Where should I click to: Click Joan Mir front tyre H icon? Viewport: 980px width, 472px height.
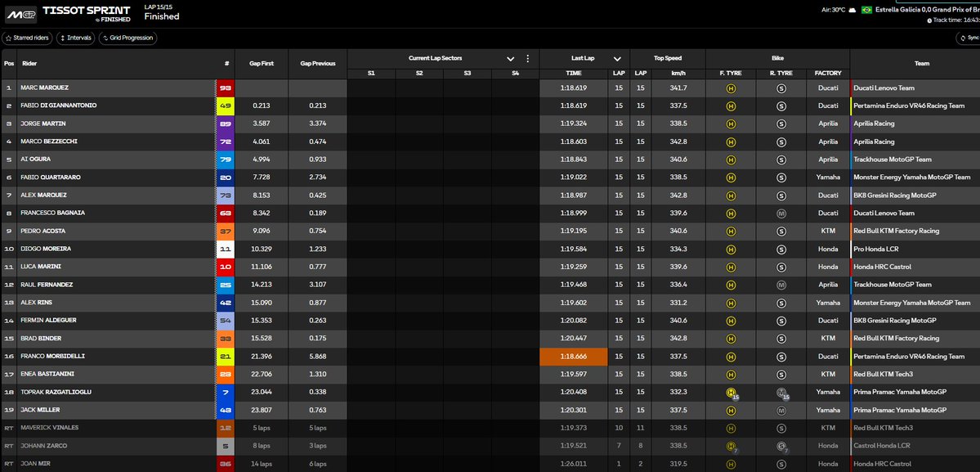pos(731,464)
